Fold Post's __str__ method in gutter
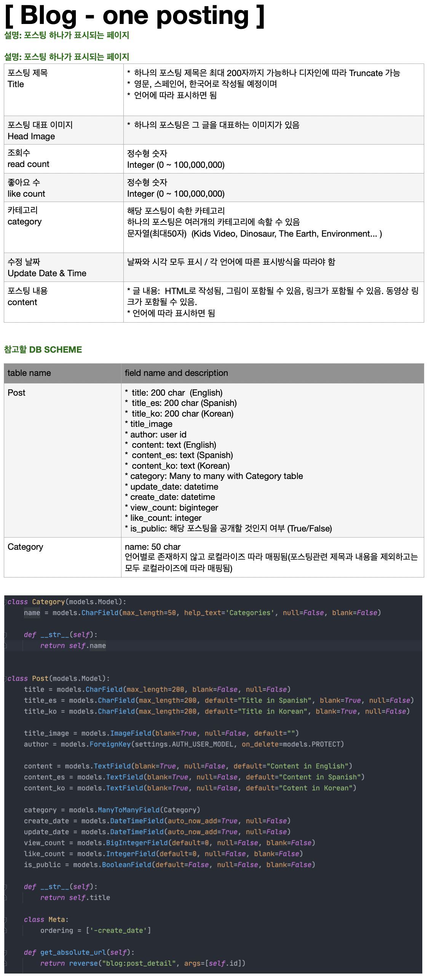The image size is (428, 980). 6,887
